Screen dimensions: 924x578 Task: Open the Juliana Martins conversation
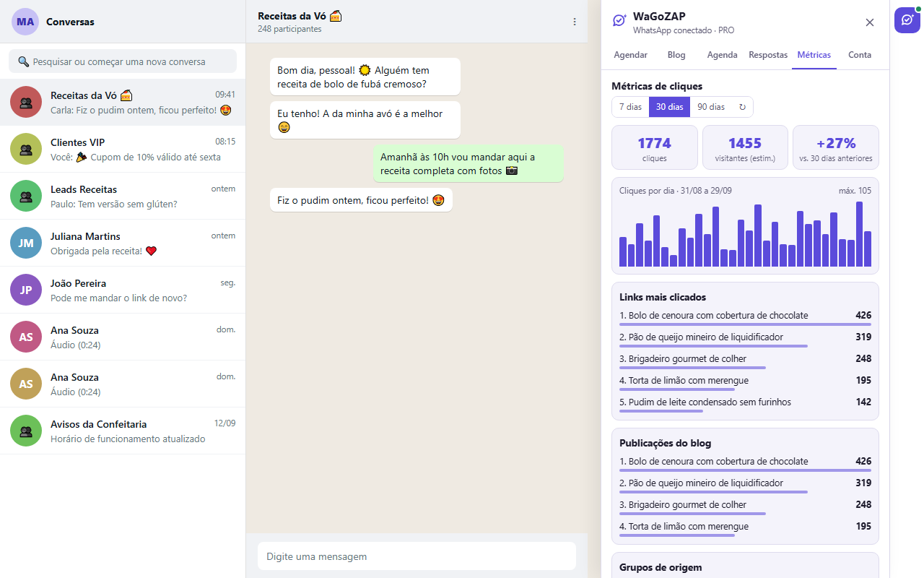pyautogui.click(x=123, y=243)
